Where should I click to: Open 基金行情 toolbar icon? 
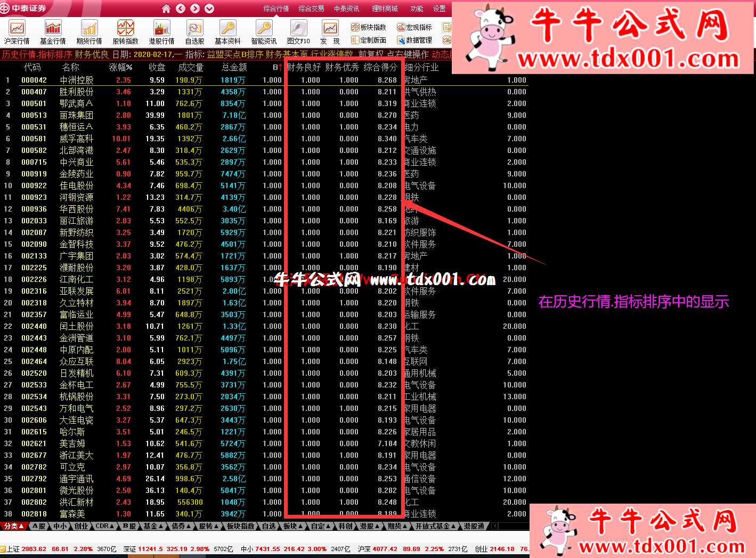tap(53, 33)
